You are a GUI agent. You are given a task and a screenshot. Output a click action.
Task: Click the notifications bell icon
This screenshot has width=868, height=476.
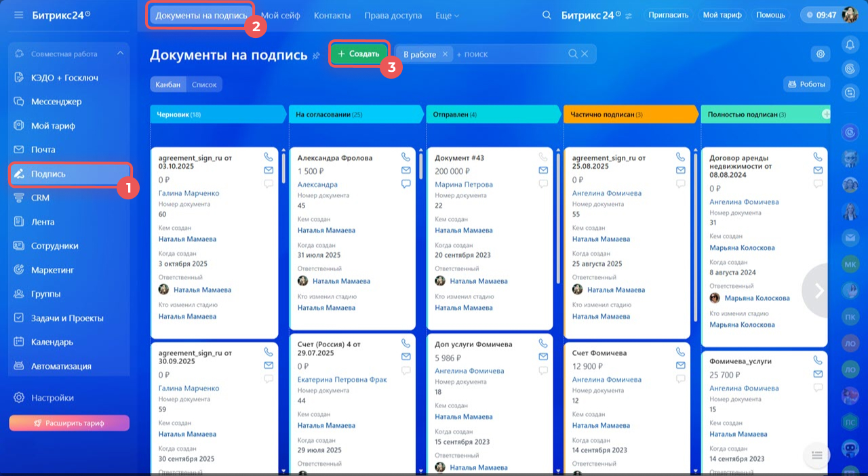[850, 45]
